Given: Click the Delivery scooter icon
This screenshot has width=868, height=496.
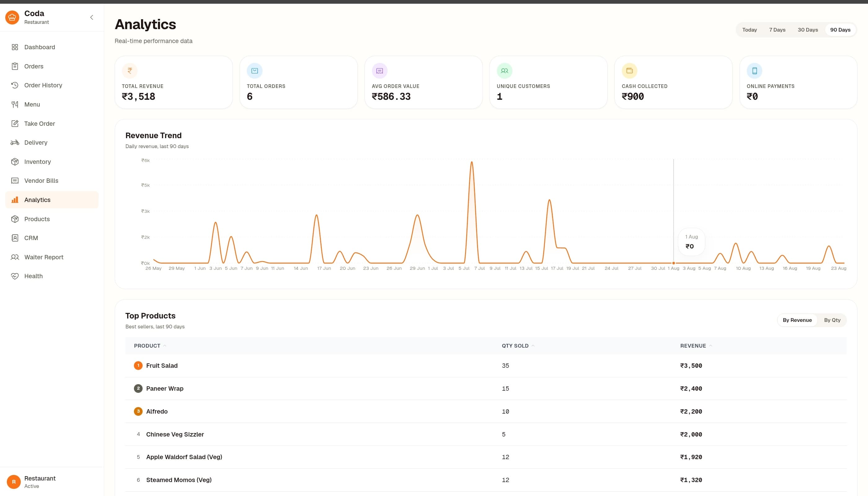Looking at the screenshot, I should 15,143.
